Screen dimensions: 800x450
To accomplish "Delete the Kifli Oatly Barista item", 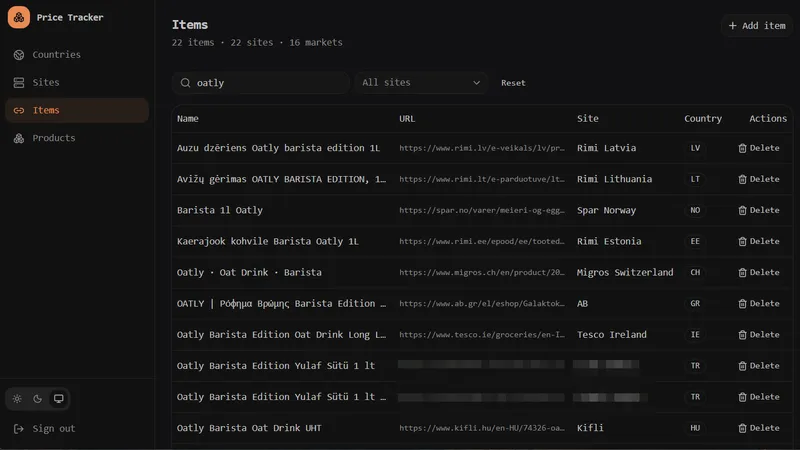I will click(759, 428).
